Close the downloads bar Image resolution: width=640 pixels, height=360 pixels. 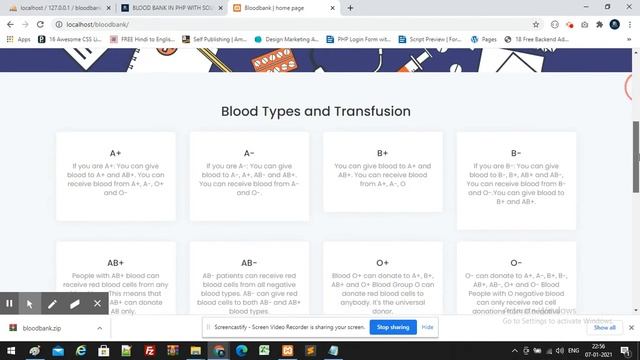(x=631, y=327)
